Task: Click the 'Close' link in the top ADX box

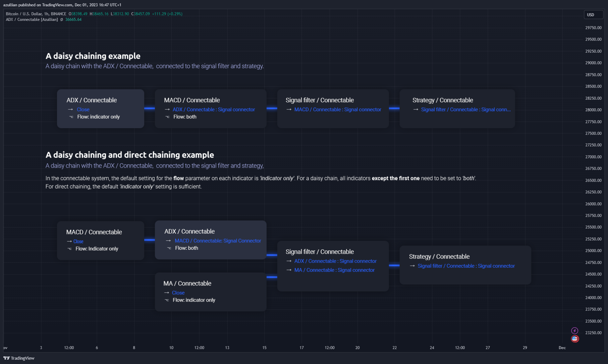Action: tap(83, 109)
